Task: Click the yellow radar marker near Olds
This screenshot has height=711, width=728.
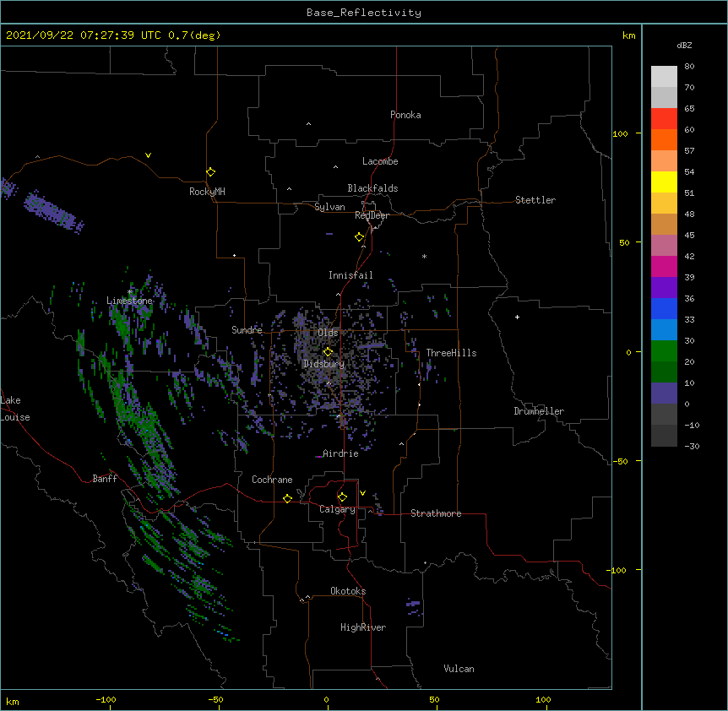Action: pyautogui.click(x=328, y=352)
